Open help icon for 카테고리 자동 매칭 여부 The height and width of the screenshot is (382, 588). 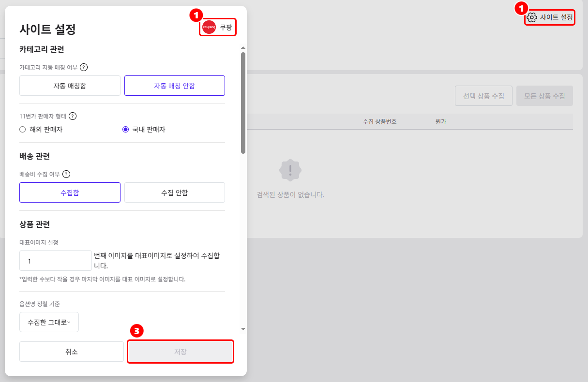(x=83, y=67)
